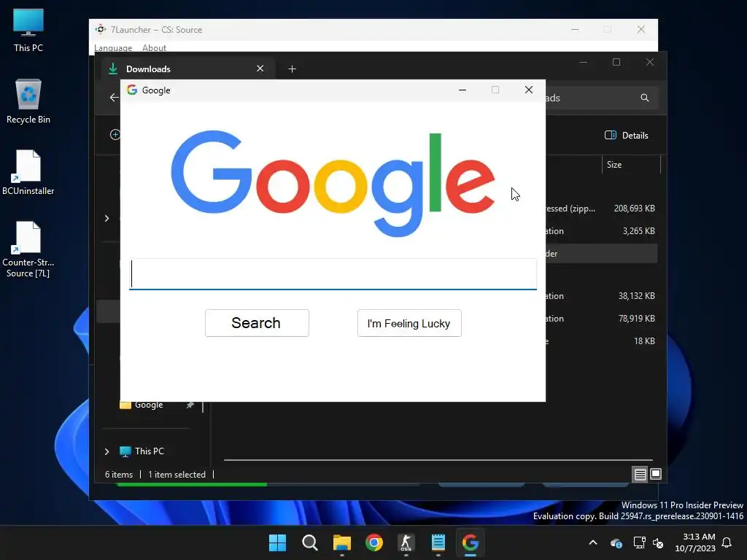Click the Search button

pos(257,323)
